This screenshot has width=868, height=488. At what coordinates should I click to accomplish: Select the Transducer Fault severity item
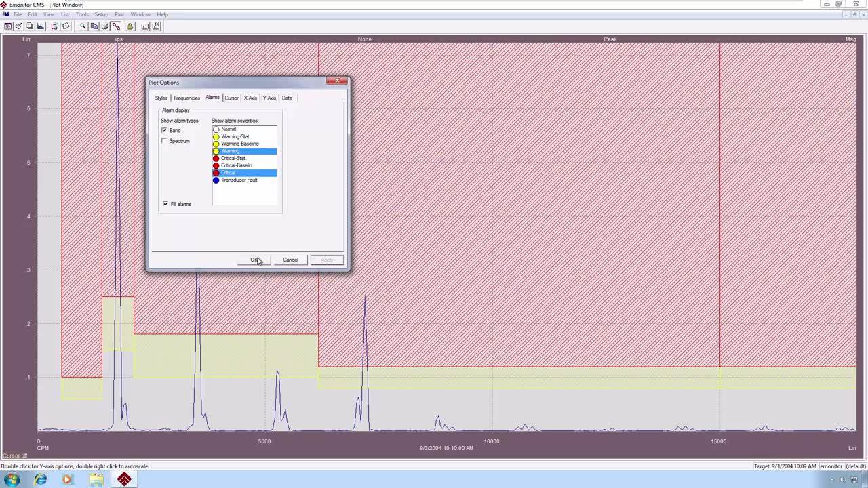click(239, 180)
